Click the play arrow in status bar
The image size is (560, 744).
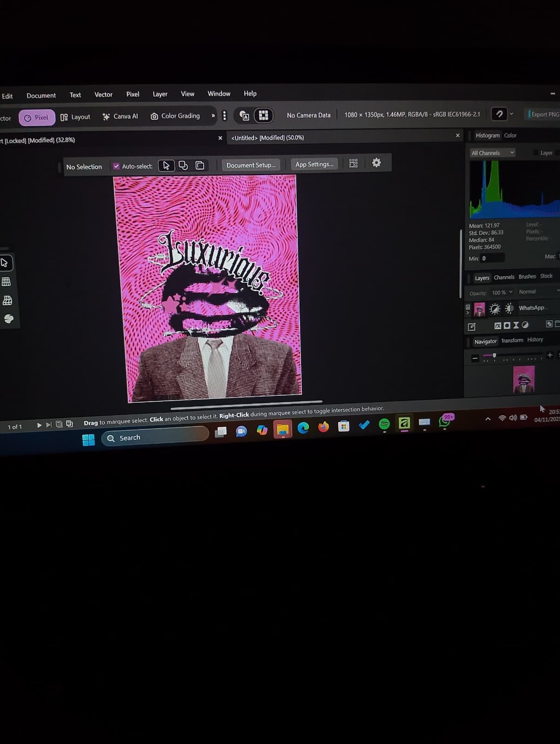39,425
